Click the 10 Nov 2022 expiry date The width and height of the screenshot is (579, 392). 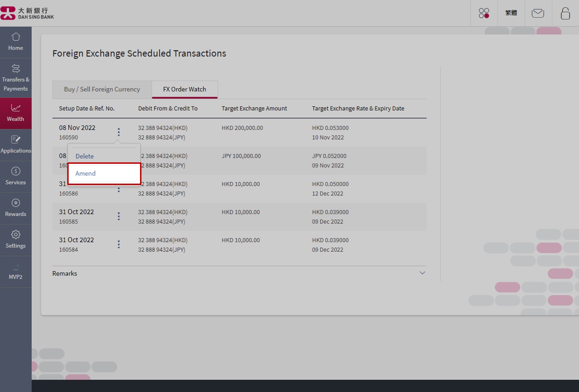click(328, 138)
